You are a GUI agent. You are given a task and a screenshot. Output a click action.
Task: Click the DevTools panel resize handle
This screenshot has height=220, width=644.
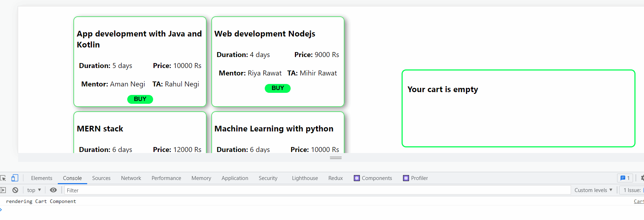click(336, 158)
